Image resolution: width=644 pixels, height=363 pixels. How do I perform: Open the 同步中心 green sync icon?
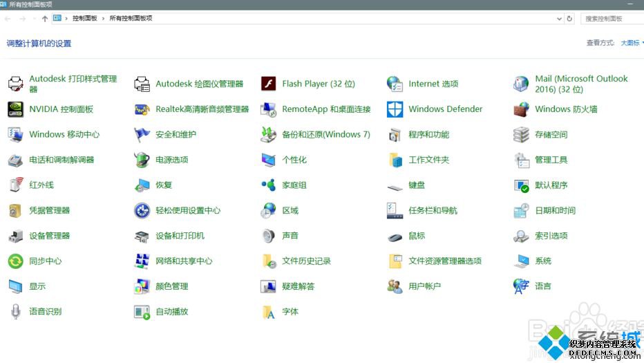point(16,261)
